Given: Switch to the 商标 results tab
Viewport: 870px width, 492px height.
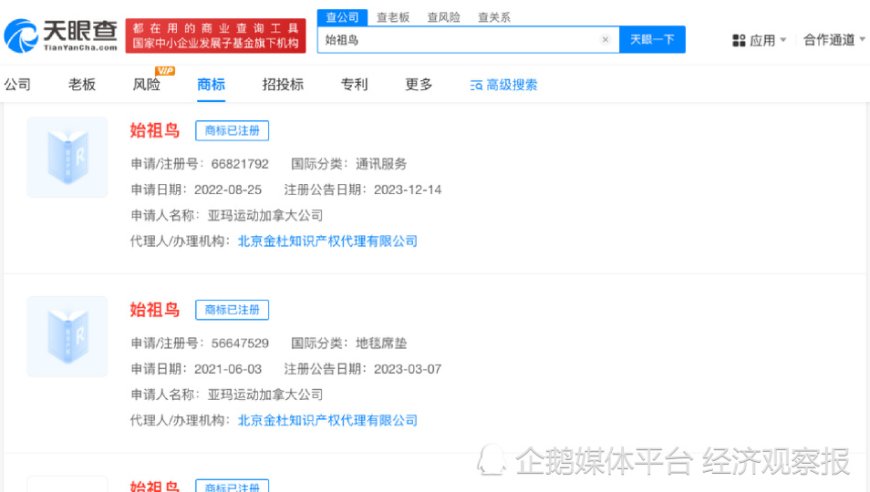Looking at the screenshot, I should point(211,84).
